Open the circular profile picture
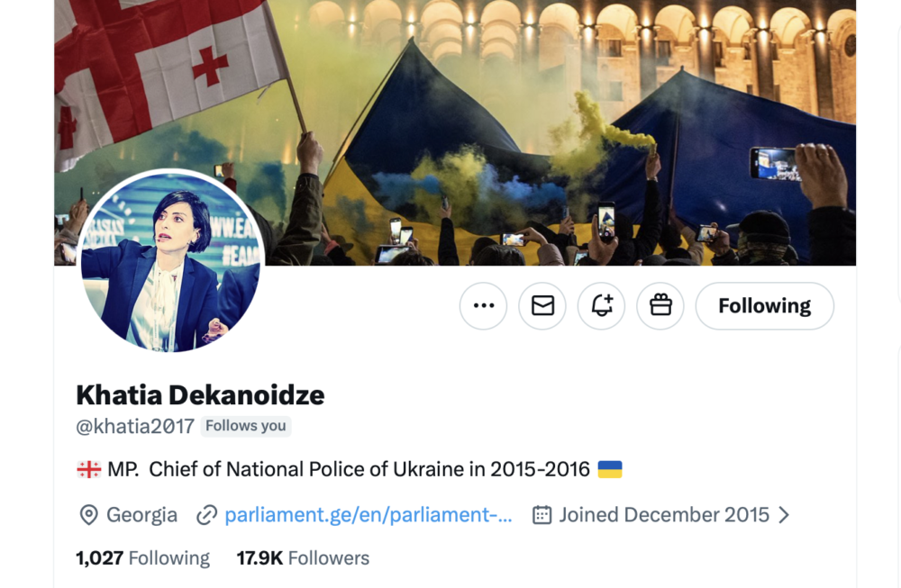Viewport: 901px width, 588px height. [170, 261]
